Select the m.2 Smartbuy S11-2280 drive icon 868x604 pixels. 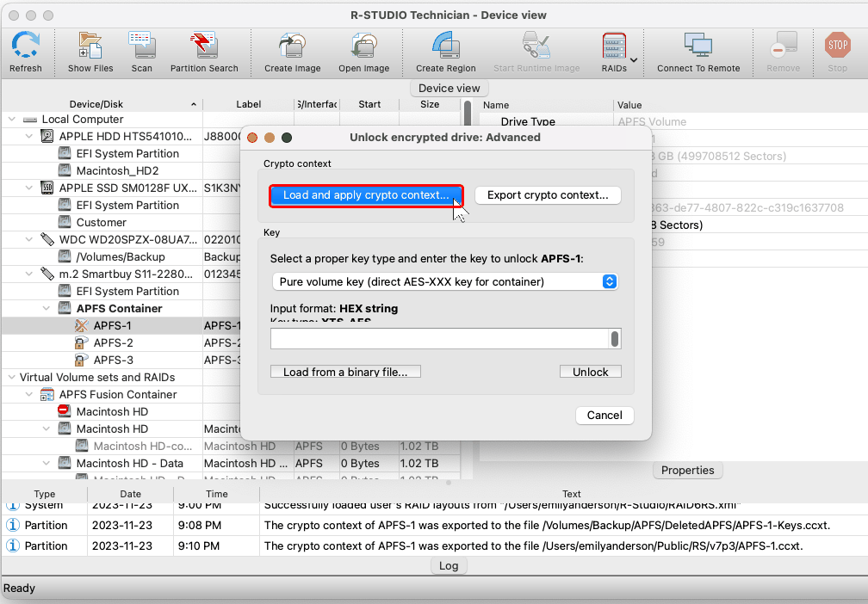[x=47, y=274]
